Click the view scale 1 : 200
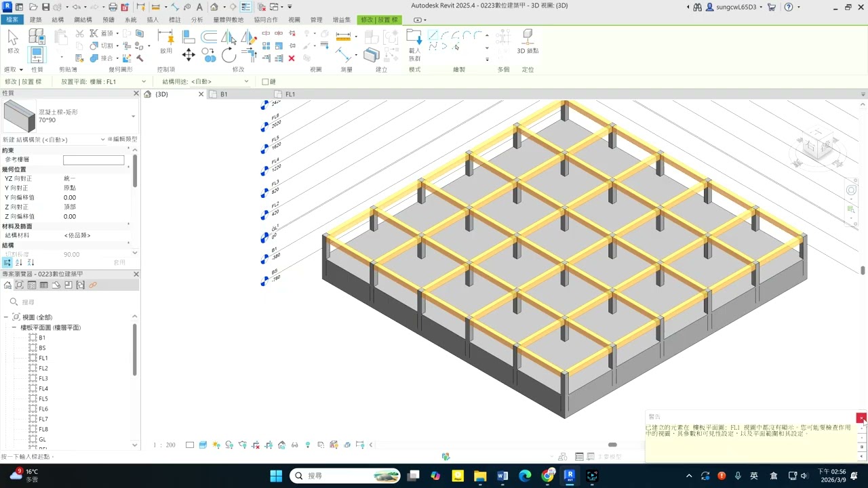 164,445
